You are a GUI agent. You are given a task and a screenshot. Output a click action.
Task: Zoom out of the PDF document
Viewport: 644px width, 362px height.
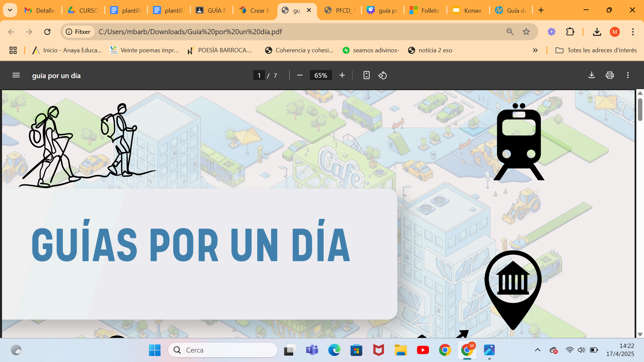[x=300, y=75]
